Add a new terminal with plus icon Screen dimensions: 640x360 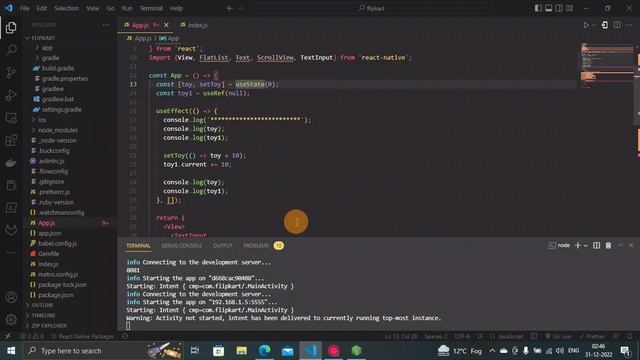(578, 245)
